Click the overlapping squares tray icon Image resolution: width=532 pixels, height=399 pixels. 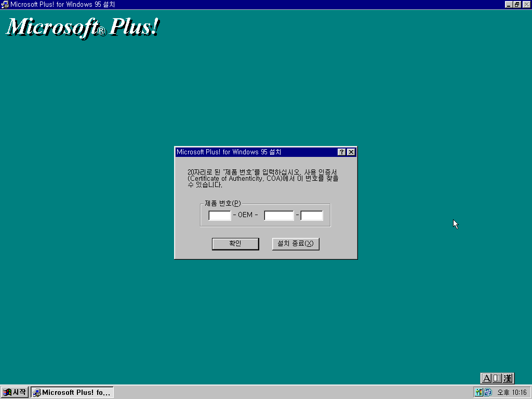pyautogui.click(x=488, y=392)
